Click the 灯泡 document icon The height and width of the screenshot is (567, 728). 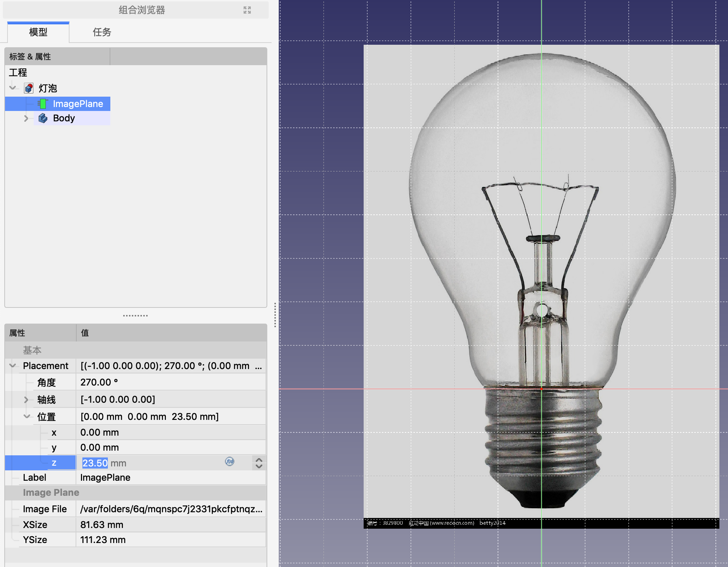tap(29, 88)
